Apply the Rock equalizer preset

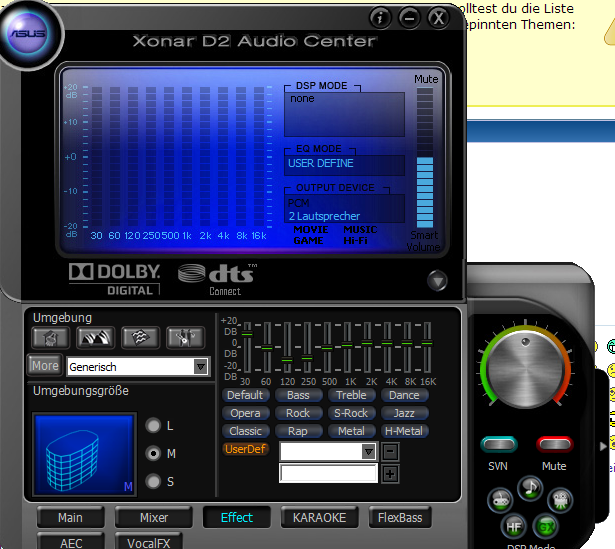click(x=298, y=413)
